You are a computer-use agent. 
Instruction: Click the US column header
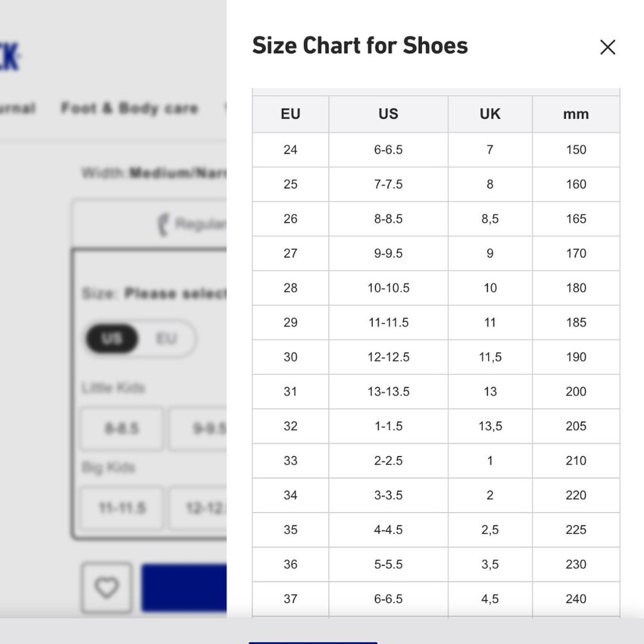(388, 115)
